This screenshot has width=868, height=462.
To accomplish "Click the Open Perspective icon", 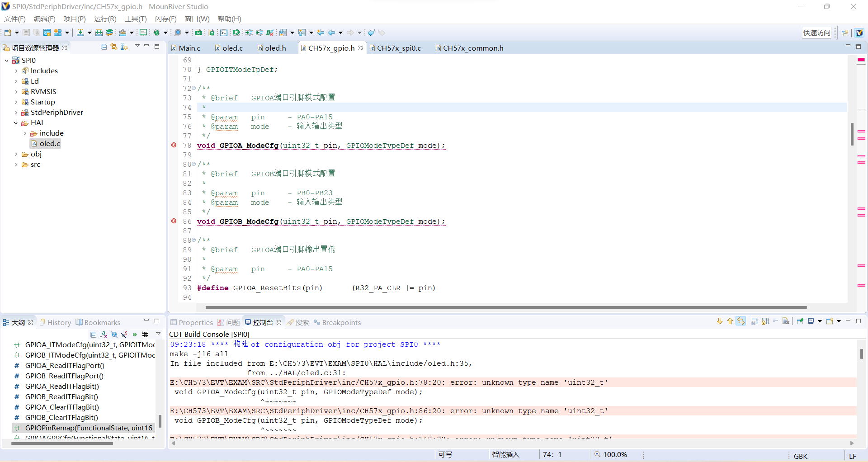I will 844,33.
